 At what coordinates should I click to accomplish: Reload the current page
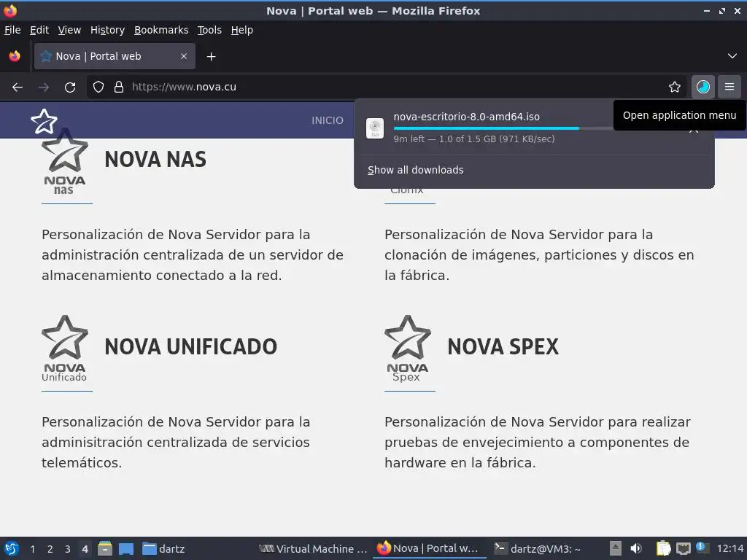coord(70,87)
